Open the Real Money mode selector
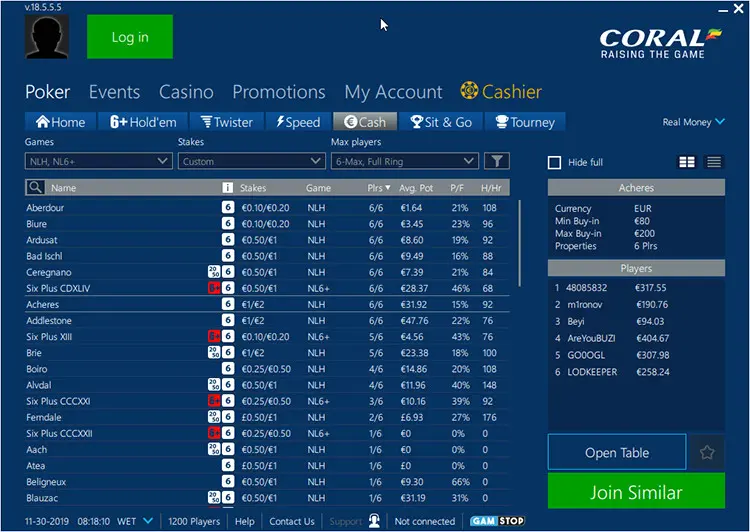The image size is (750, 532). click(x=693, y=122)
